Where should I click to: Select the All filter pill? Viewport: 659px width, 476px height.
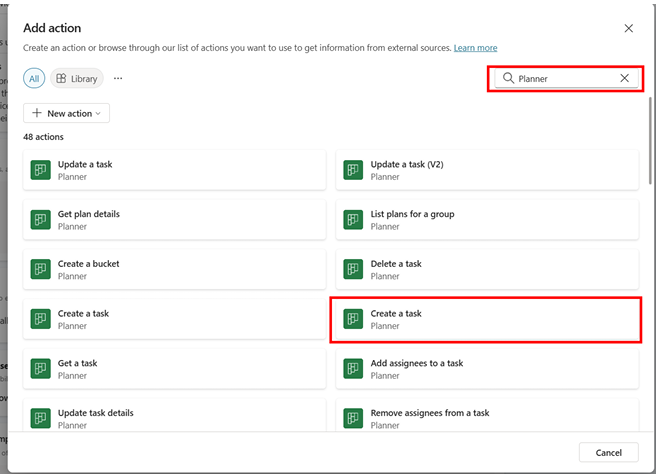[x=34, y=79]
